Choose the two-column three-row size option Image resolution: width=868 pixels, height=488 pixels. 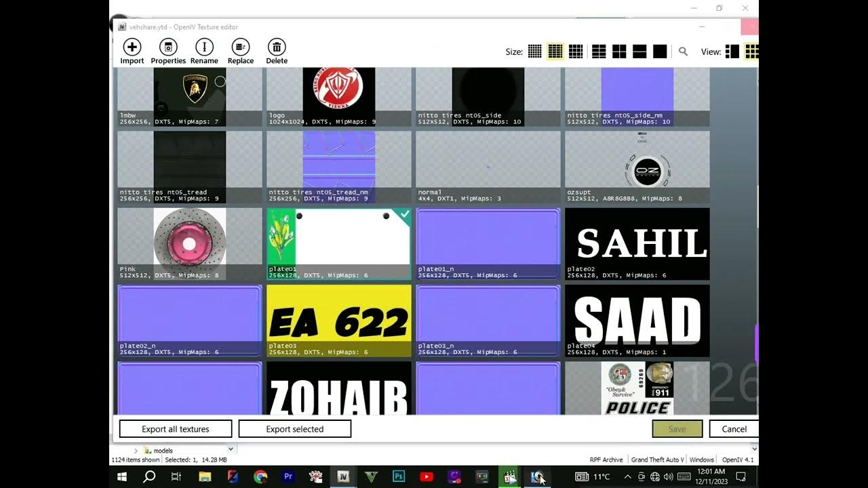(x=599, y=52)
